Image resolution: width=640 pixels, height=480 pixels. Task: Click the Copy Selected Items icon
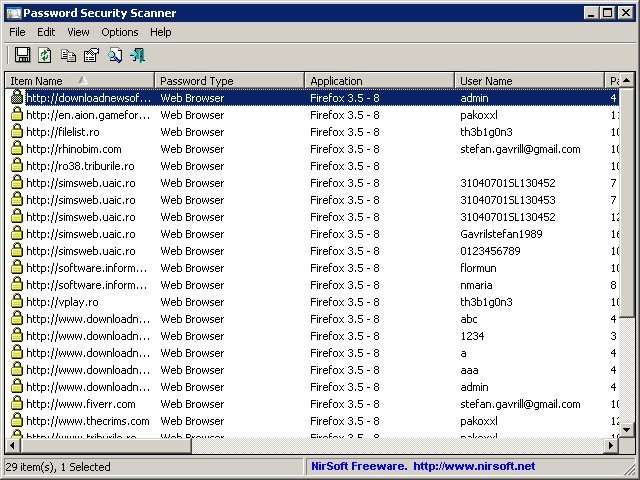[x=68, y=56]
